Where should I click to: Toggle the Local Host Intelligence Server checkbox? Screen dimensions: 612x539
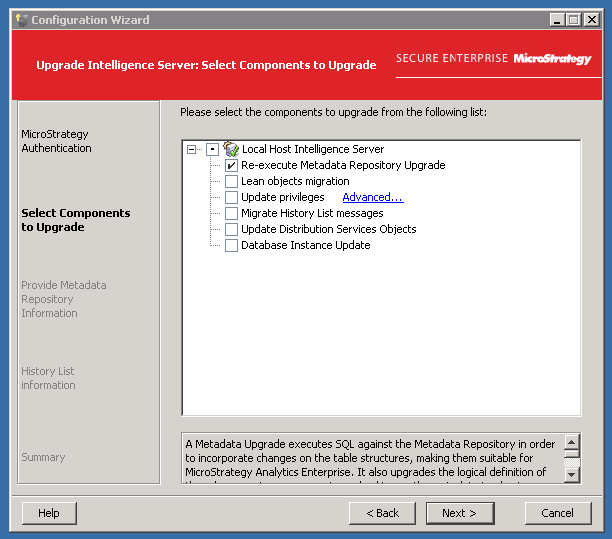click(x=212, y=149)
